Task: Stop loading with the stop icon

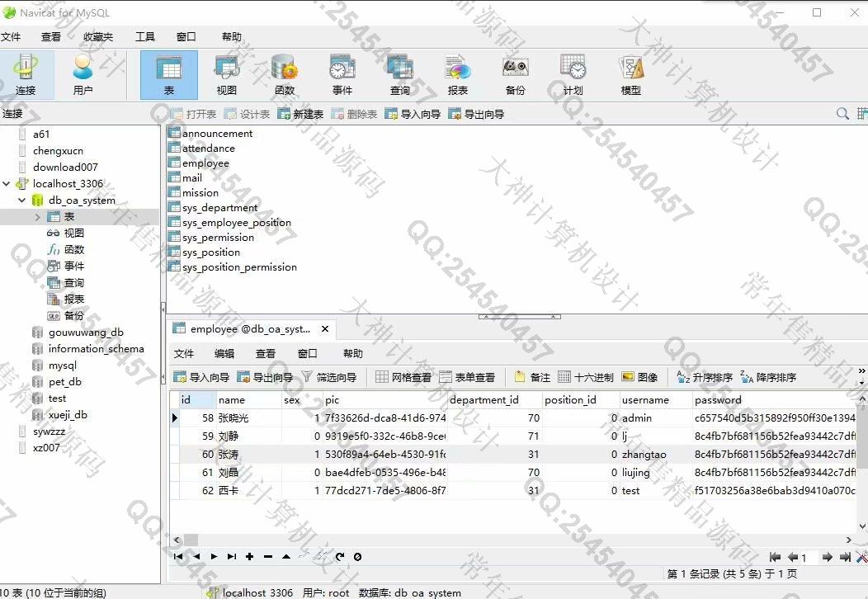Action: pos(357,556)
